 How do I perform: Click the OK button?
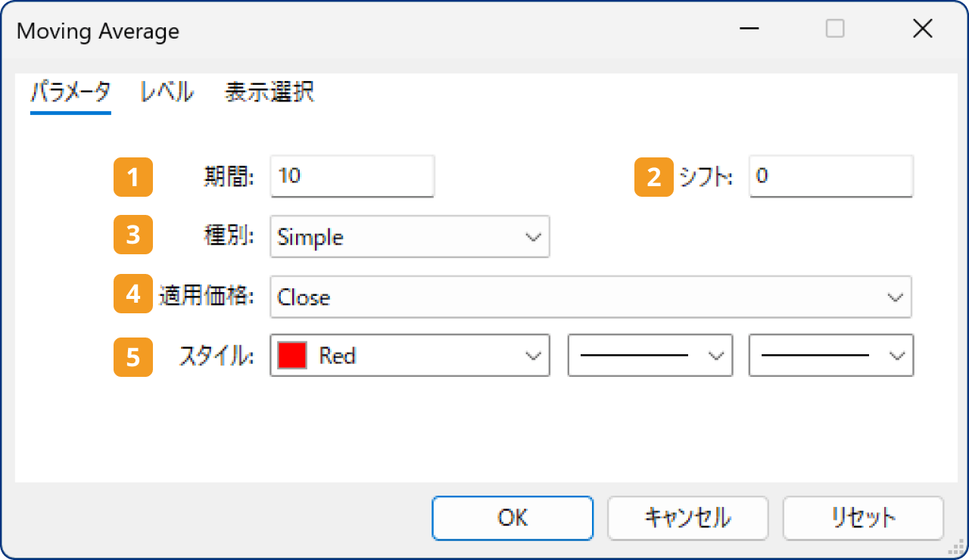tap(513, 518)
